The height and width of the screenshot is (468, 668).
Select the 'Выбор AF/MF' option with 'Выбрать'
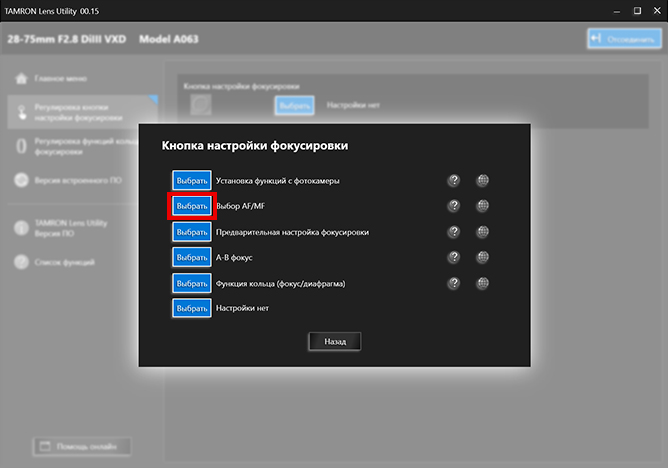click(x=192, y=206)
